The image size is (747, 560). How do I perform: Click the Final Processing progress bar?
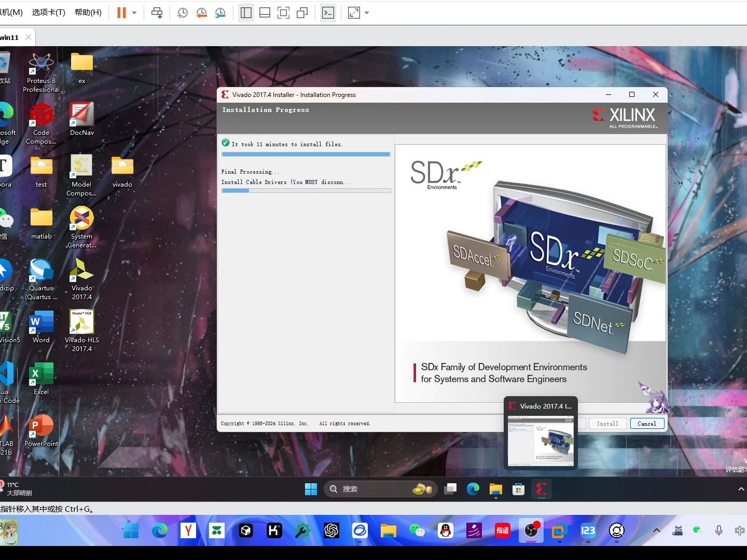306,190
